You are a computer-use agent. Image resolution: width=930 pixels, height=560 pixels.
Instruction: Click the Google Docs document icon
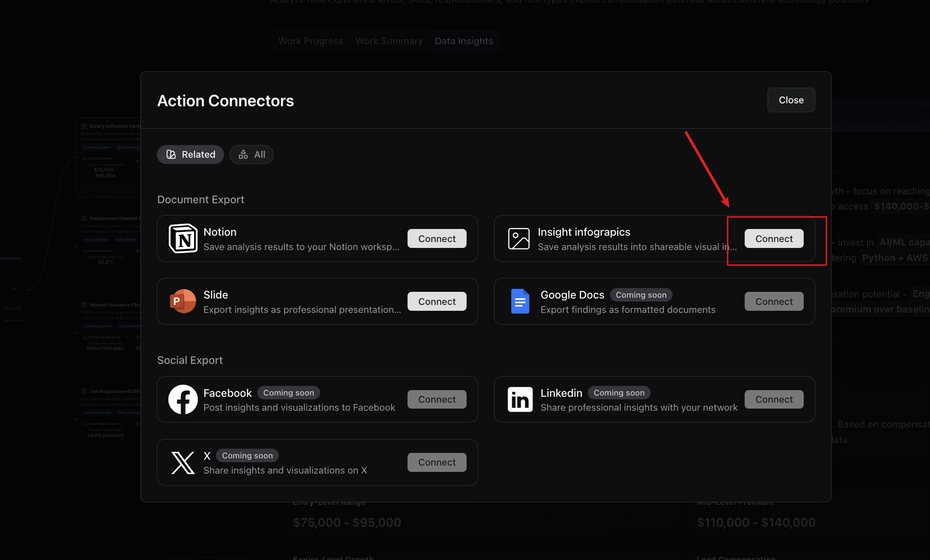[520, 301]
